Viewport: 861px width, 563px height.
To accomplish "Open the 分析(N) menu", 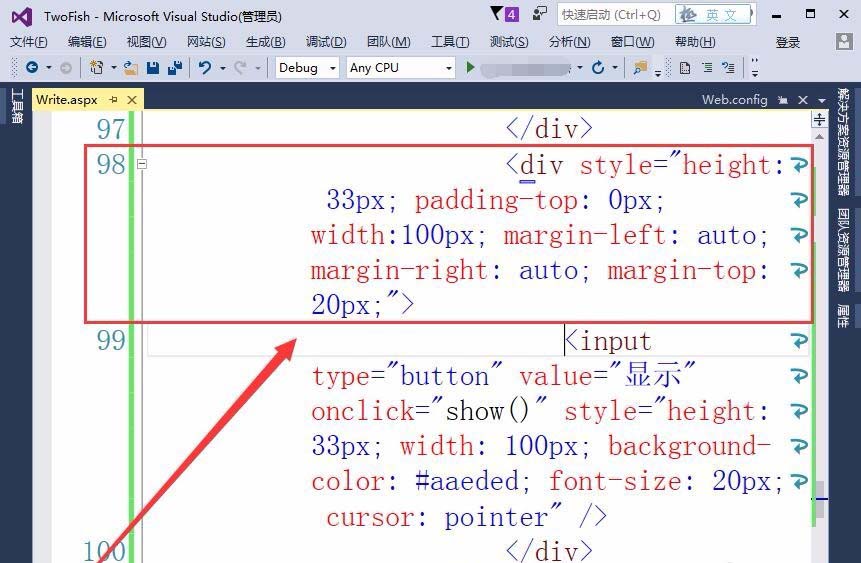I will [x=569, y=42].
